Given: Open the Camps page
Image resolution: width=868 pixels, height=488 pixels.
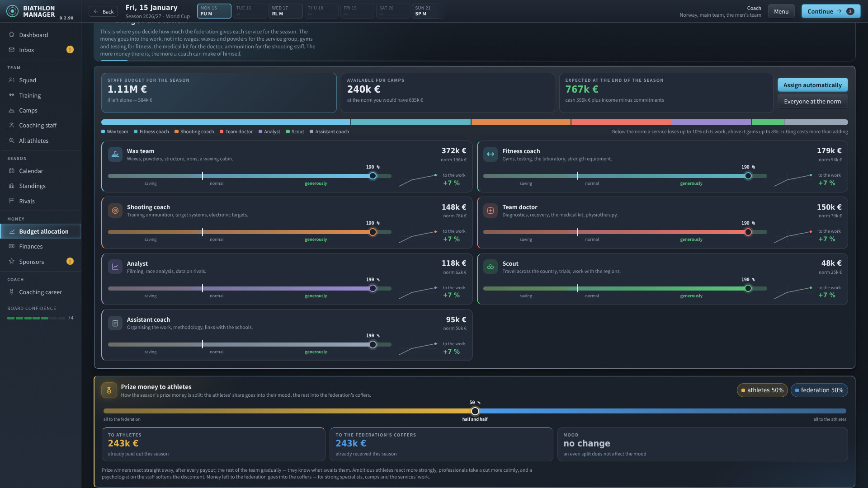Looking at the screenshot, I should point(41,110).
